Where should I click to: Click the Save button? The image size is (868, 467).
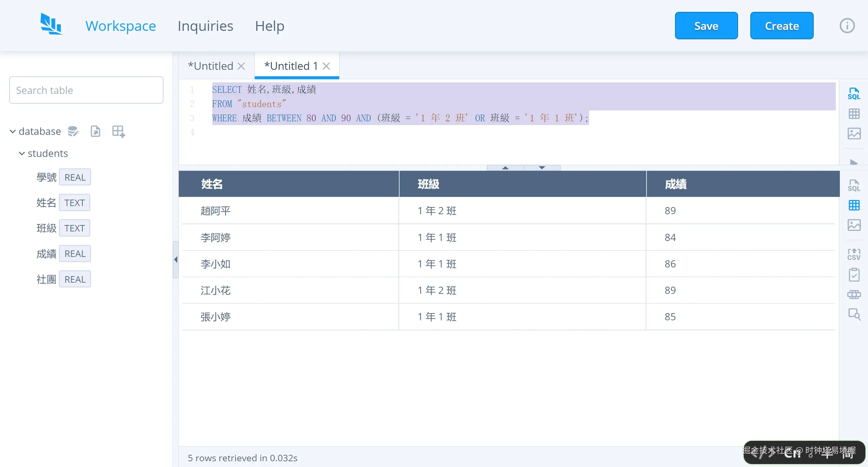[706, 26]
